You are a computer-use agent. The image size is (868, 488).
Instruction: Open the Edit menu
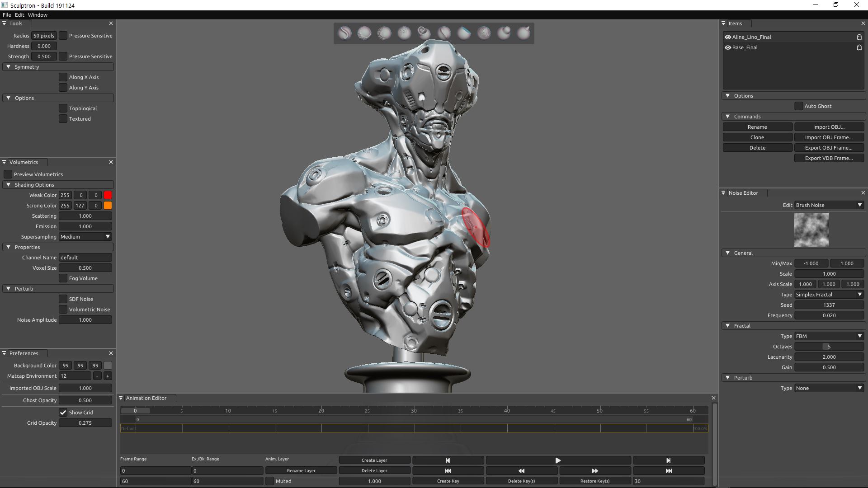[19, 15]
